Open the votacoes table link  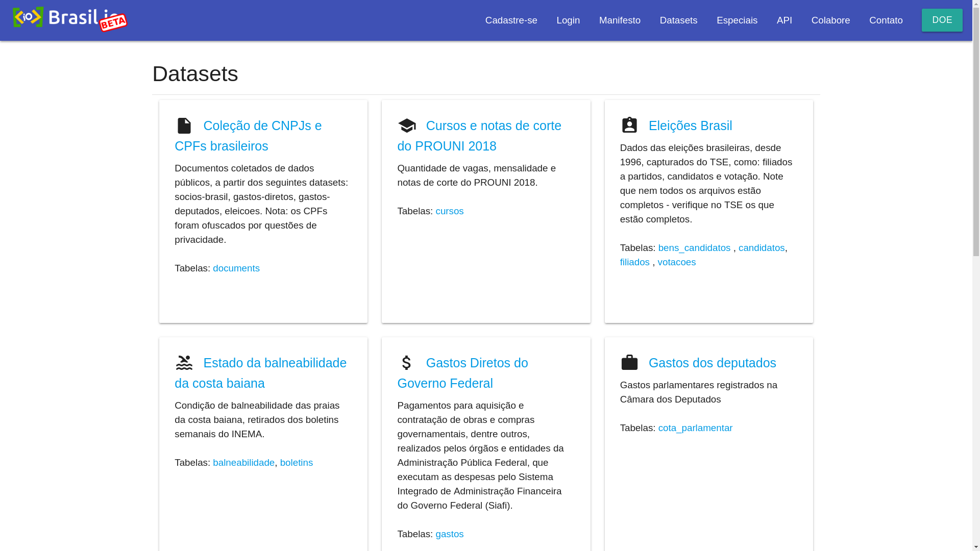coord(676,262)
